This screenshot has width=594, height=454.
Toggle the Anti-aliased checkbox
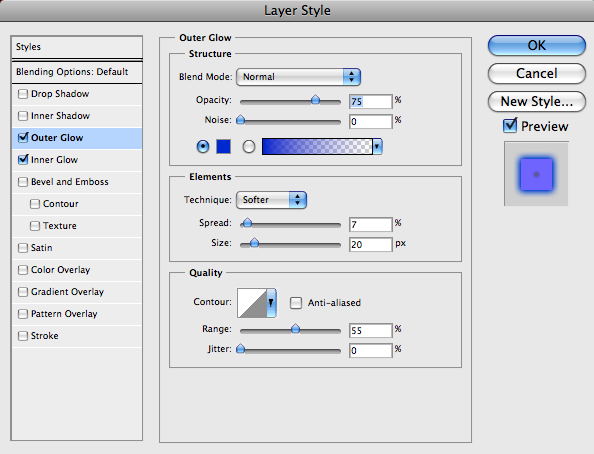point(295,303)
